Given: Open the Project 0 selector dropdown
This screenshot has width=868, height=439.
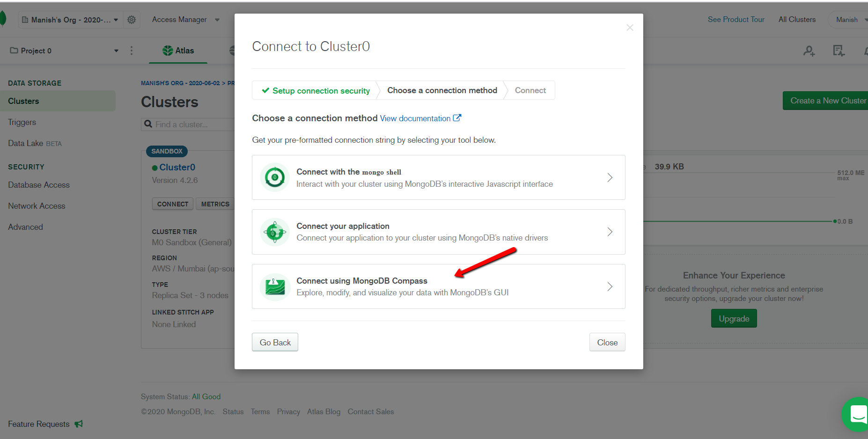Looking at the screenshot, I should point(64,51).
